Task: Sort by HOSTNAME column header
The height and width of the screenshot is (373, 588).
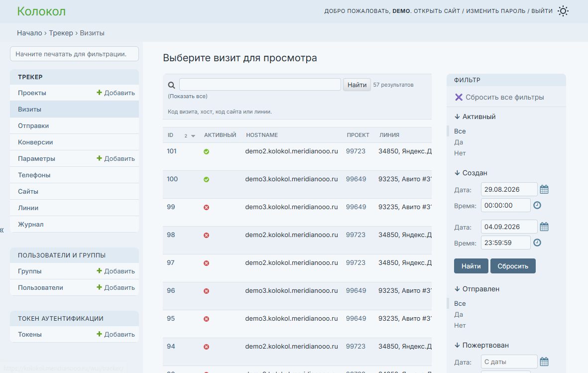Action: coord(262,135)
